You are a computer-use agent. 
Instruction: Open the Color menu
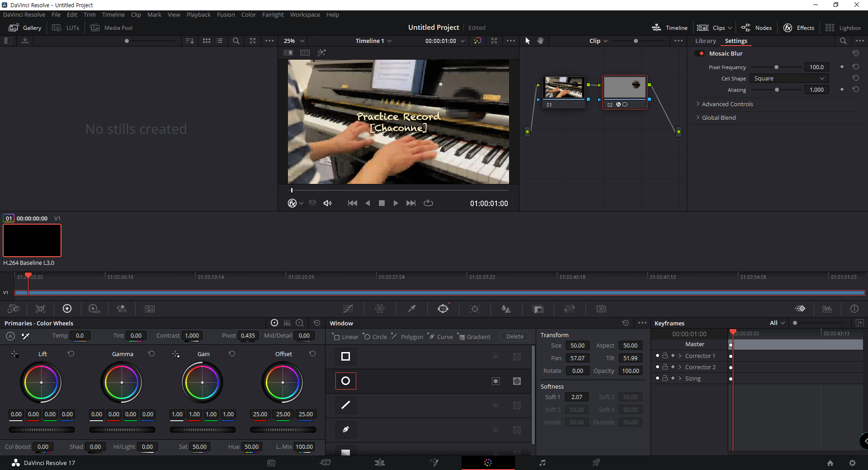(248, 14)
